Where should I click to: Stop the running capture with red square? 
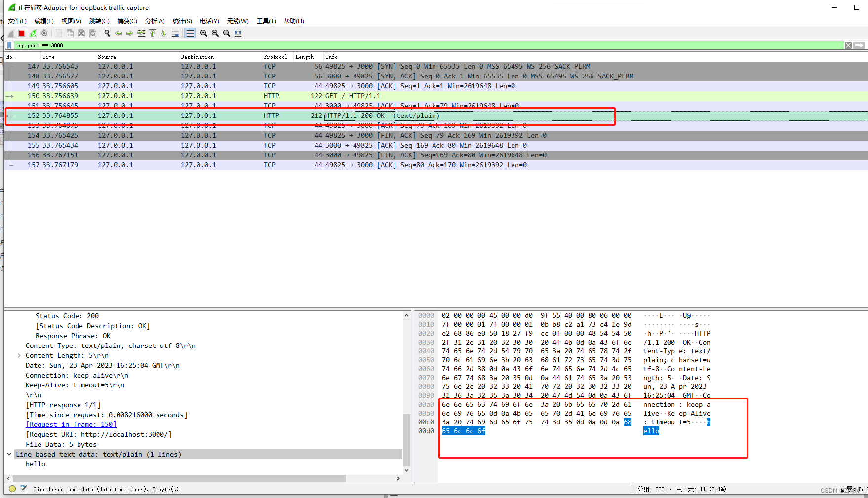click(x=22, y=33)
